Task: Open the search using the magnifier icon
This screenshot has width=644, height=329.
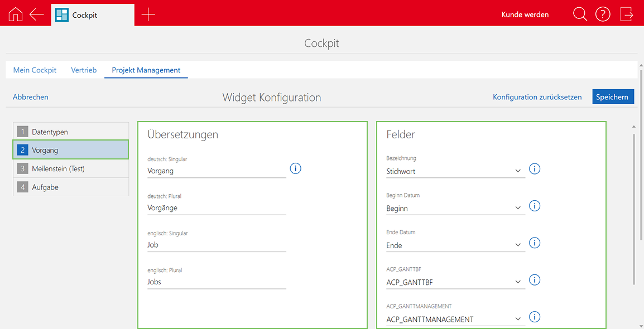Action: click(x=580, y=14)
